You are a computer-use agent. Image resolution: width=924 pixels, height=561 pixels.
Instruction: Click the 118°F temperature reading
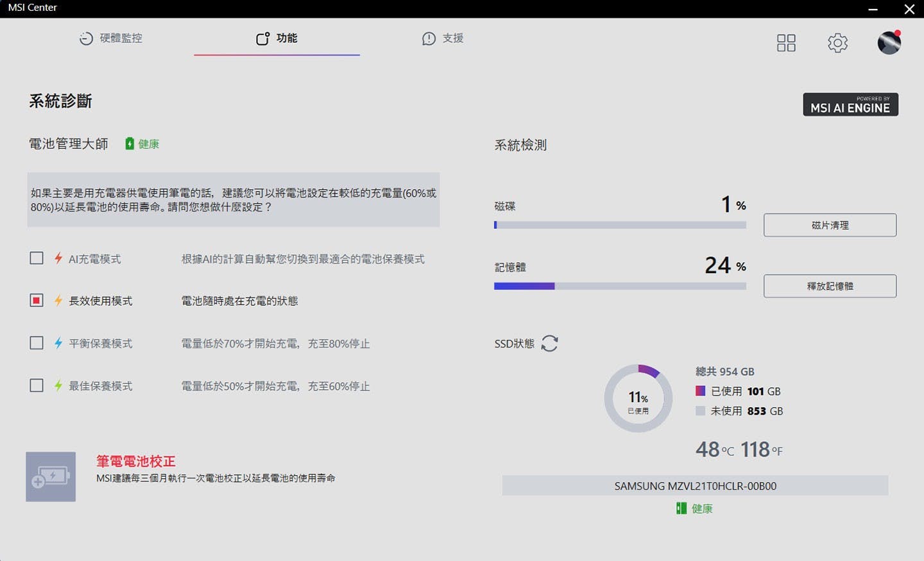pyautogui.click(x=762, y=449)
